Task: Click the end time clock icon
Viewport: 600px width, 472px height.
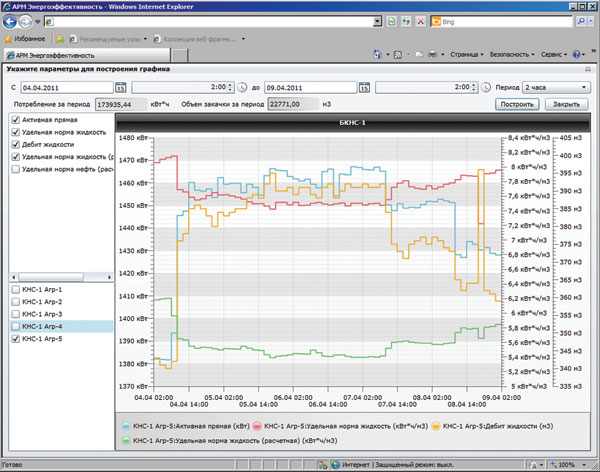Action: [486, 87]
